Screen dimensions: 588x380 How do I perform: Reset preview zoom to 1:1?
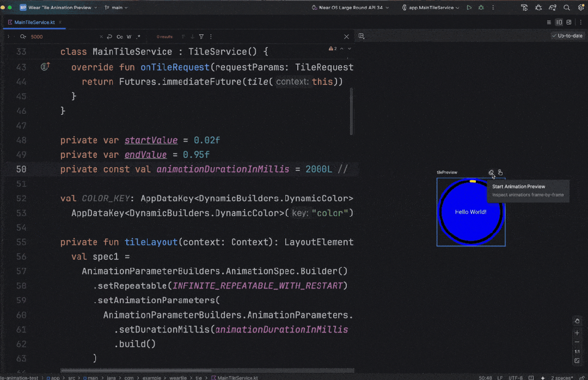point(577,352)
